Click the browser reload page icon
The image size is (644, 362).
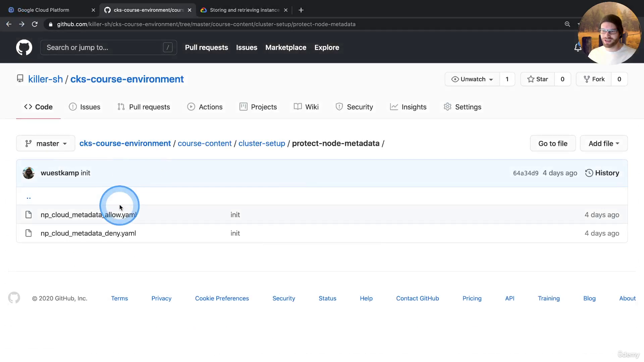pos(35,24)
